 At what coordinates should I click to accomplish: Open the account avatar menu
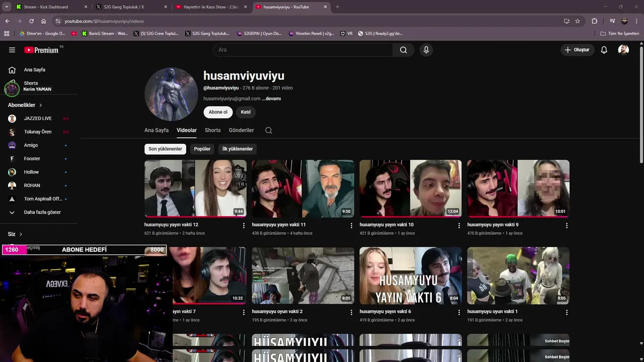pos(623,50)
